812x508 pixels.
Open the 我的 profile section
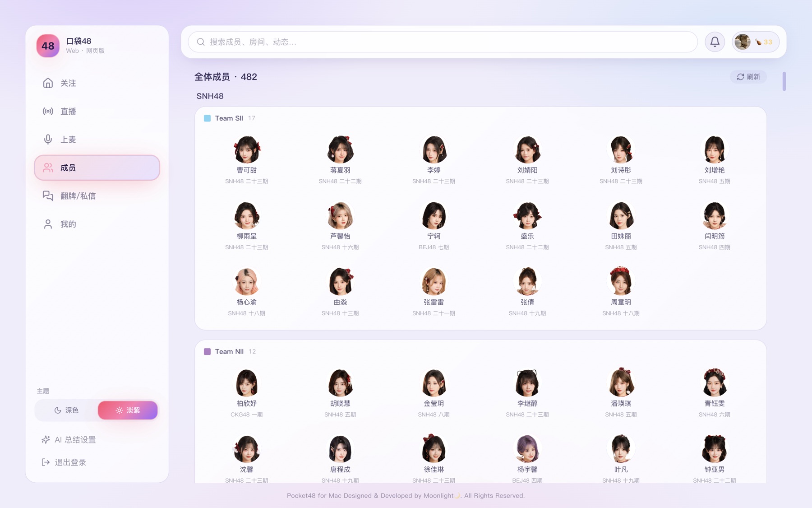[97, 224]
